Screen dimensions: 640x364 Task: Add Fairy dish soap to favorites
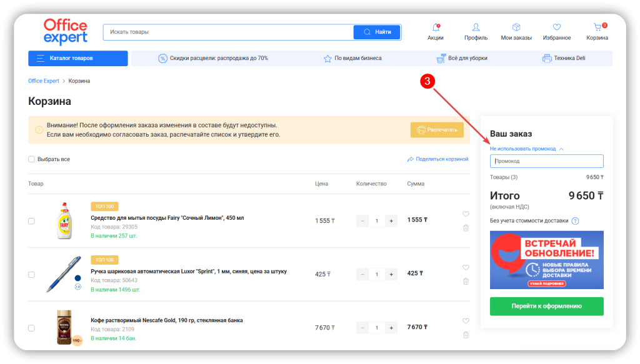click(x=466, y=214)
